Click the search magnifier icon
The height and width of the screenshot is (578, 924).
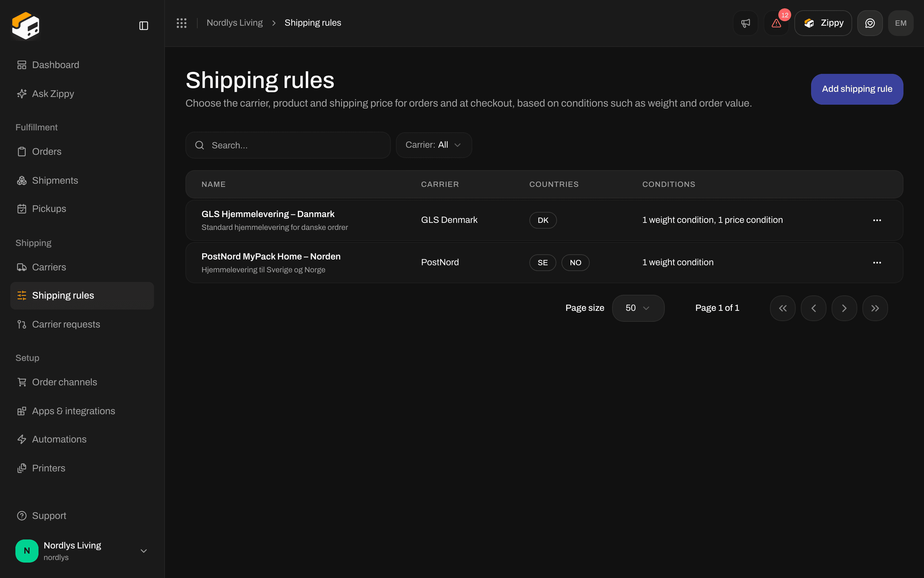coord(199,145)
